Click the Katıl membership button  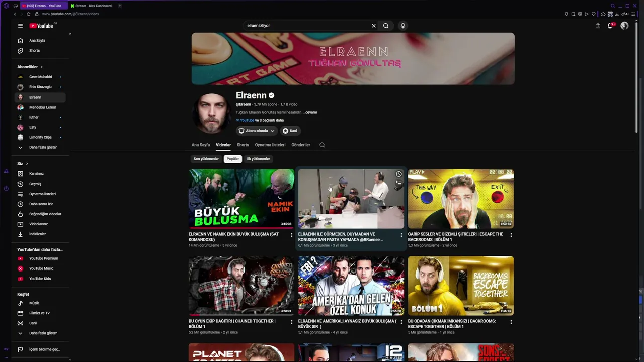(x=290, y=131)
